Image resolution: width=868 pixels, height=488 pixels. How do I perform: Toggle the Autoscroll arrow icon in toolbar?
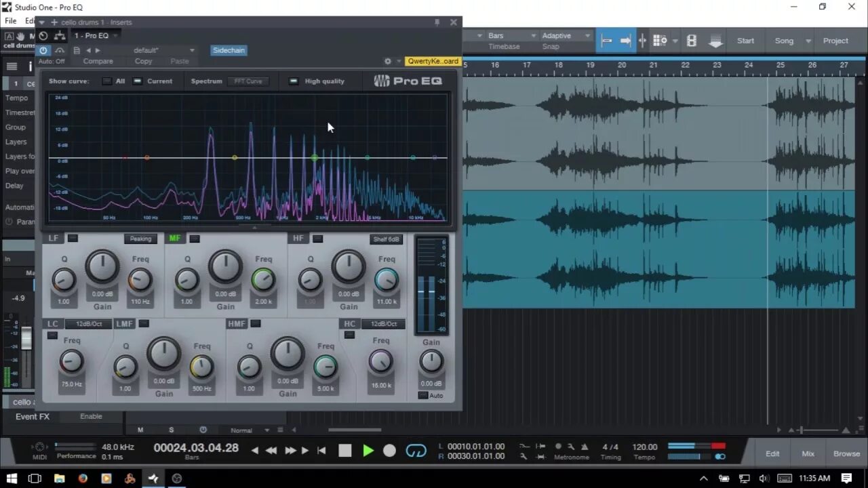625,41
